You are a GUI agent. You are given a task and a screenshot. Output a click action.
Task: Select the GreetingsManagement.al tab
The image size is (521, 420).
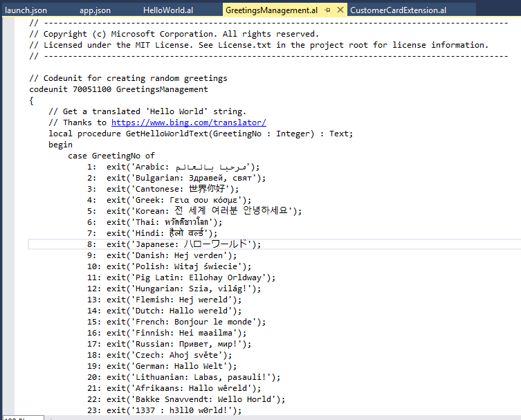click(271, 10)
